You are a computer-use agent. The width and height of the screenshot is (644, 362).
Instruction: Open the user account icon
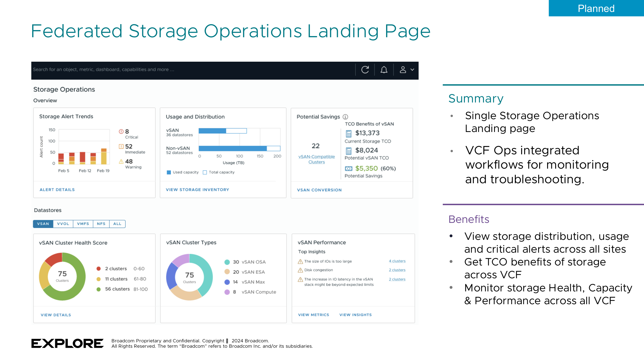click(x=403, y=70)
